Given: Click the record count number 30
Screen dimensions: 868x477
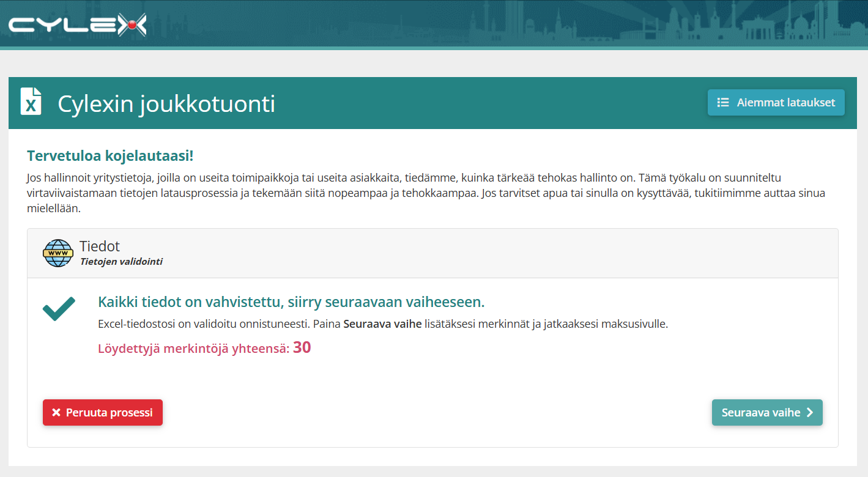Looking at the screenshot, I should pyautogui.click(x=302, y=347).
